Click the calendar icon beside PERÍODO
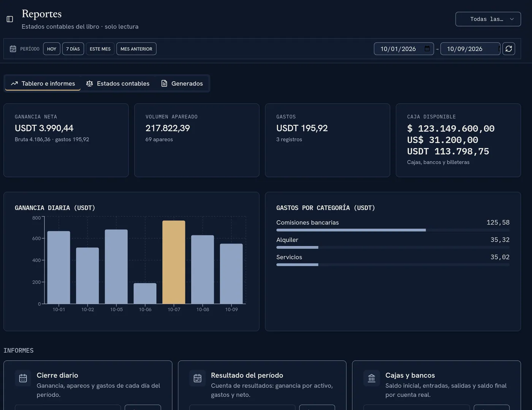The height and width of the screenshot is (410, 532). click(13, 49)
